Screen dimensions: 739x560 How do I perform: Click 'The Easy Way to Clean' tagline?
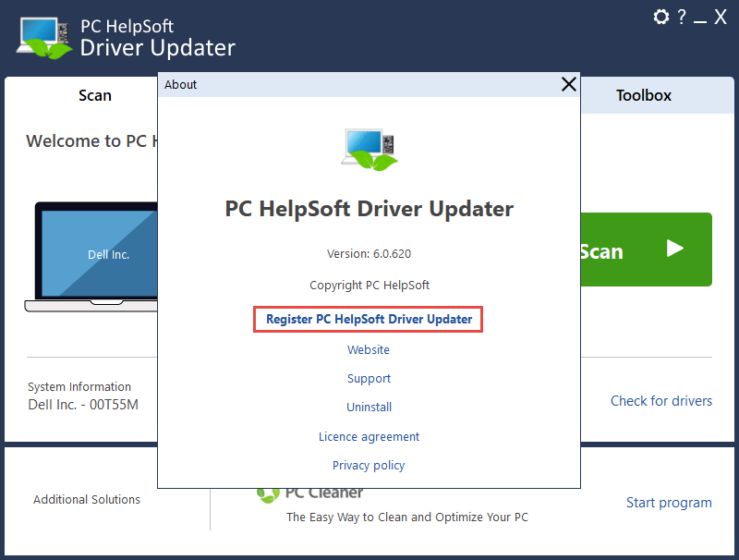click(407, 517)
